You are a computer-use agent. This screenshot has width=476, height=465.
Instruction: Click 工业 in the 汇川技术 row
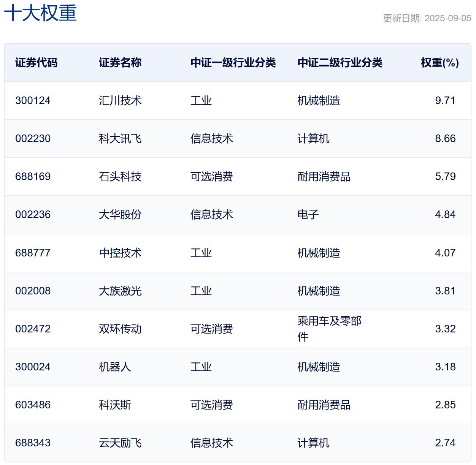pos(201,101)
